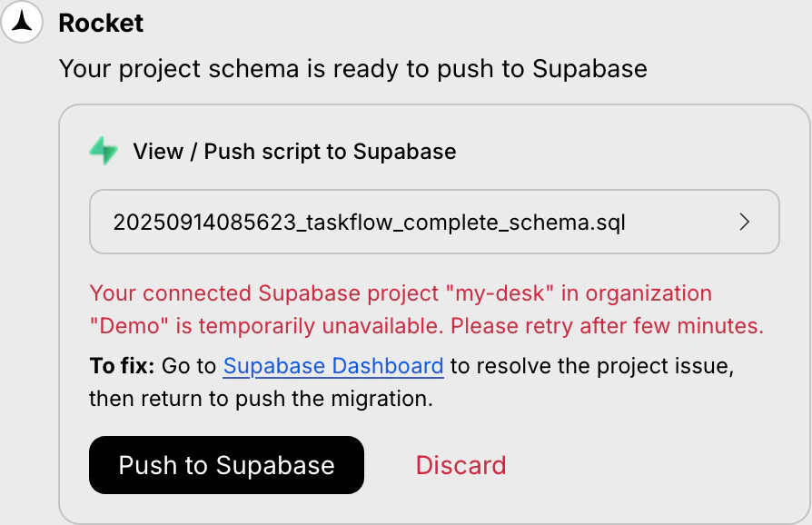This screenshot has width=812, height=525.
Task: Select the Rocket title text
Action: coord(101,24)
